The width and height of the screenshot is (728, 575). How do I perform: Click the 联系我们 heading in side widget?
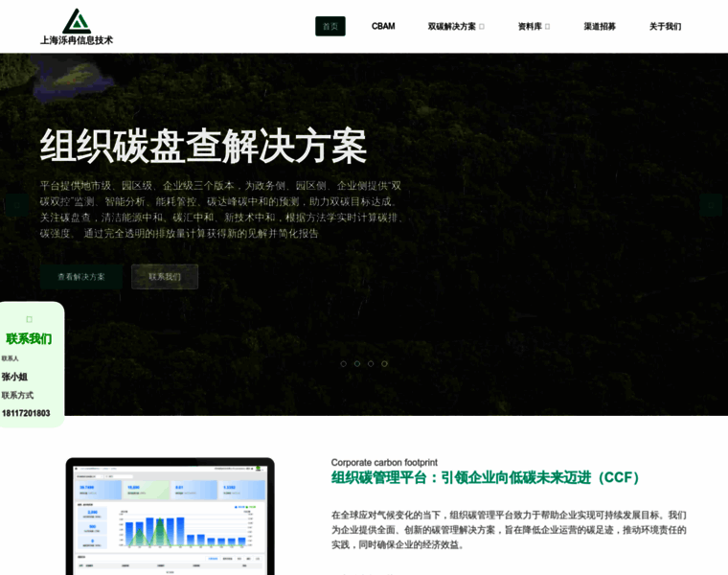pyautogui.click(x=29, y=338)
